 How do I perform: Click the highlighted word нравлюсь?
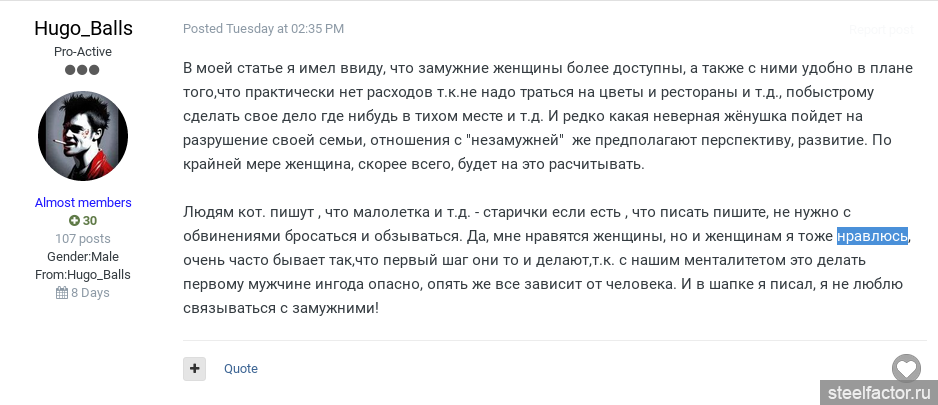pyautogui.click(x=872, y=236)
